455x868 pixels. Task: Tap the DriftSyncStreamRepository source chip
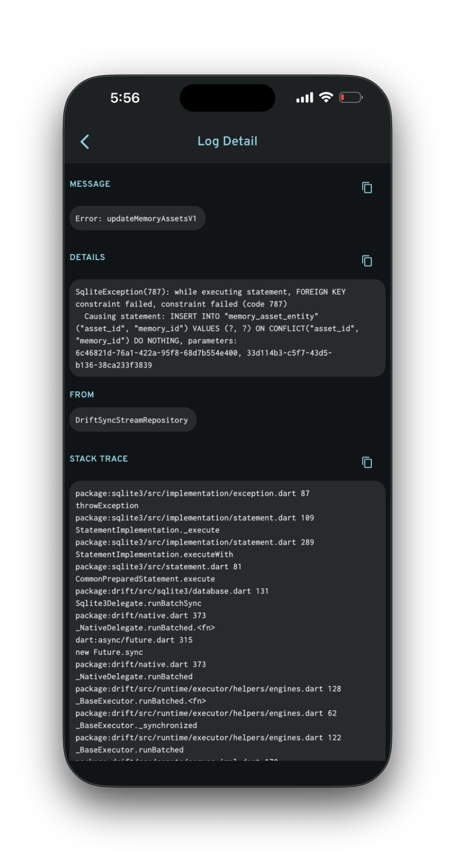[x=132, y=420]
